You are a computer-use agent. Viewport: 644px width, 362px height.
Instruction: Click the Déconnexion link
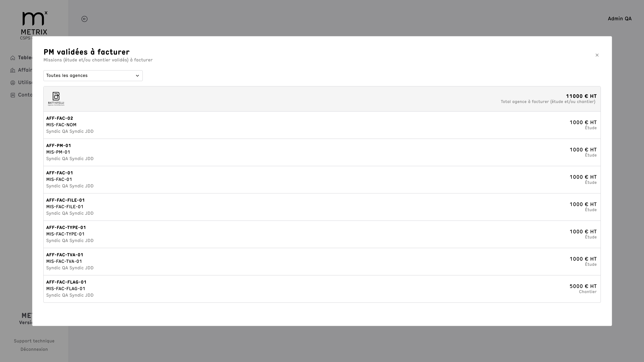pos(34,349)
